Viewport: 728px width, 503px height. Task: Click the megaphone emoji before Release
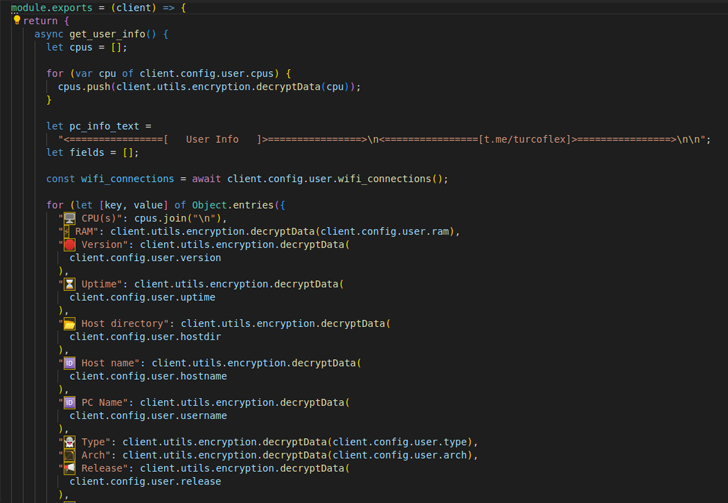[69, 468]
